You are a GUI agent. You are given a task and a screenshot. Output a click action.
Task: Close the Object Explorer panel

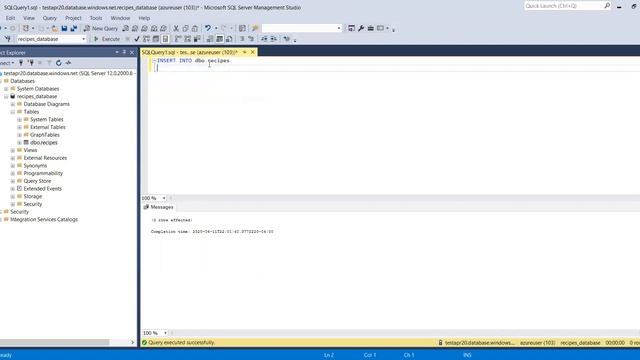pyautogui.click(x=132, y=52)
